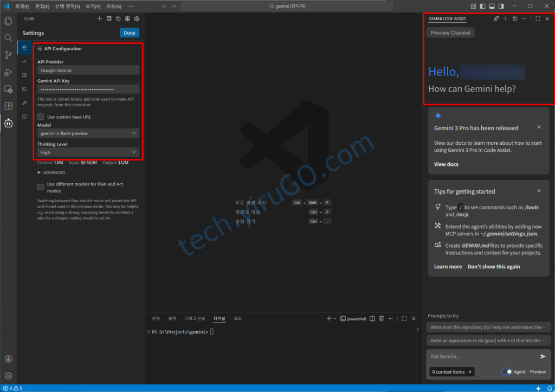
Task: Enable Use custom base URL checkbox
Action: coord(41,117)
